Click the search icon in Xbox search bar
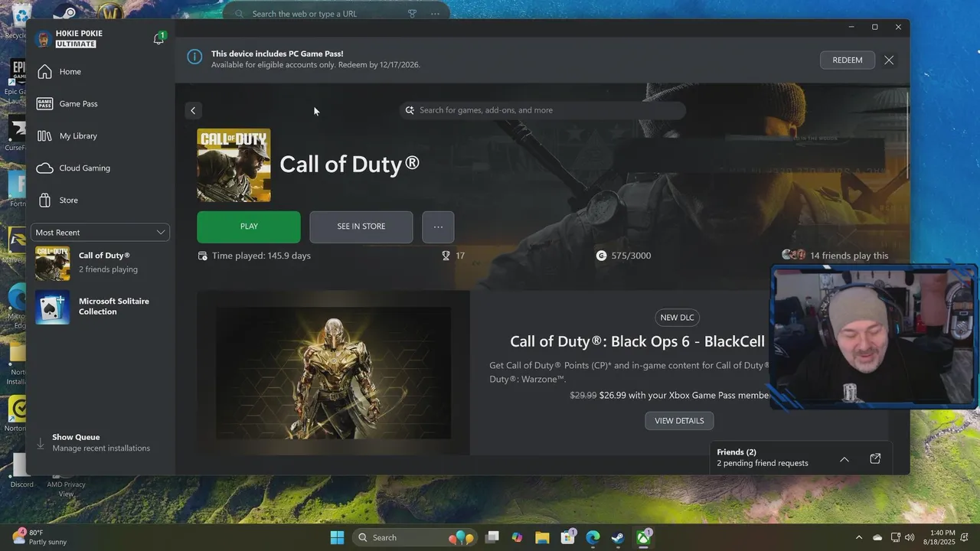980x551 pixels. [410, 110]
